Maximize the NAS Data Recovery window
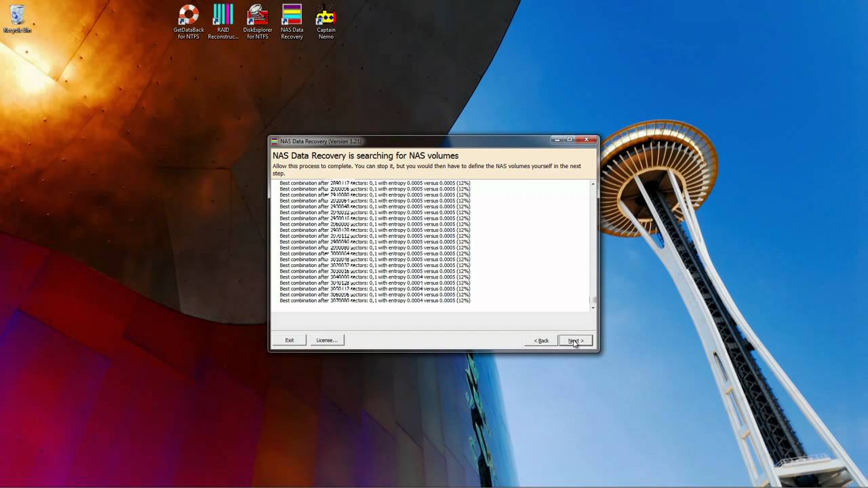This screenshot has height=488, width=868. [x=570, y=140]
